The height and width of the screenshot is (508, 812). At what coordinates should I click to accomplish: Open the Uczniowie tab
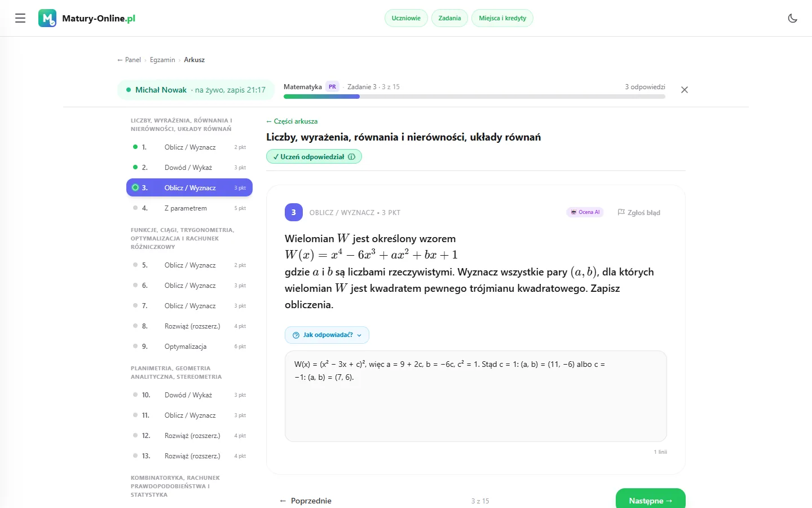click(406, 18)
